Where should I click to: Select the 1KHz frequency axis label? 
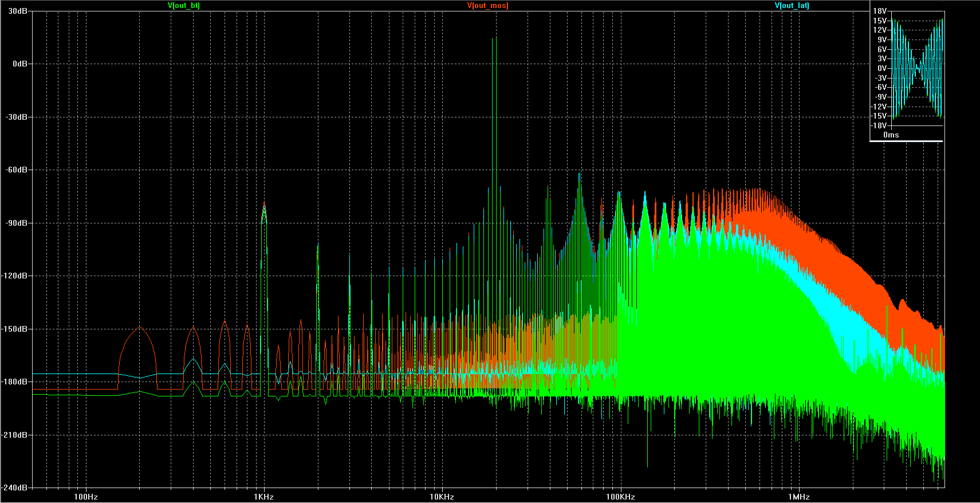263,497
